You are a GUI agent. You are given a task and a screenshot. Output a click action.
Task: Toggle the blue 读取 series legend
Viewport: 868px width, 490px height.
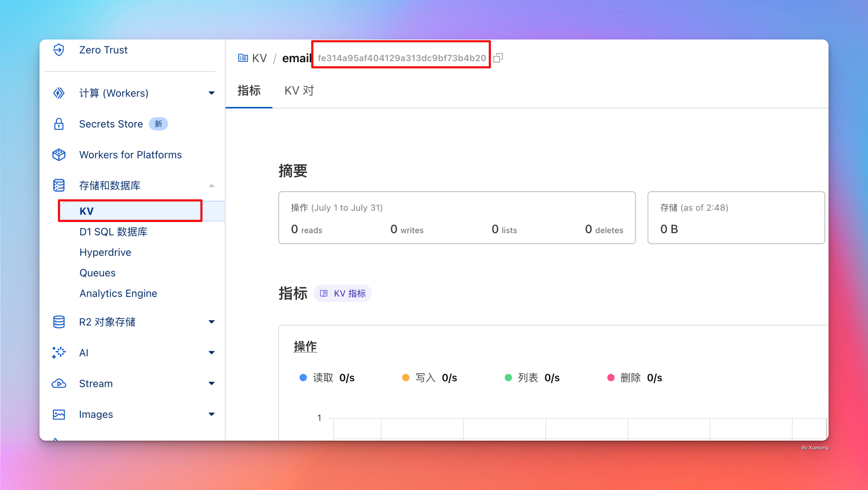click(x=327, y=378)
